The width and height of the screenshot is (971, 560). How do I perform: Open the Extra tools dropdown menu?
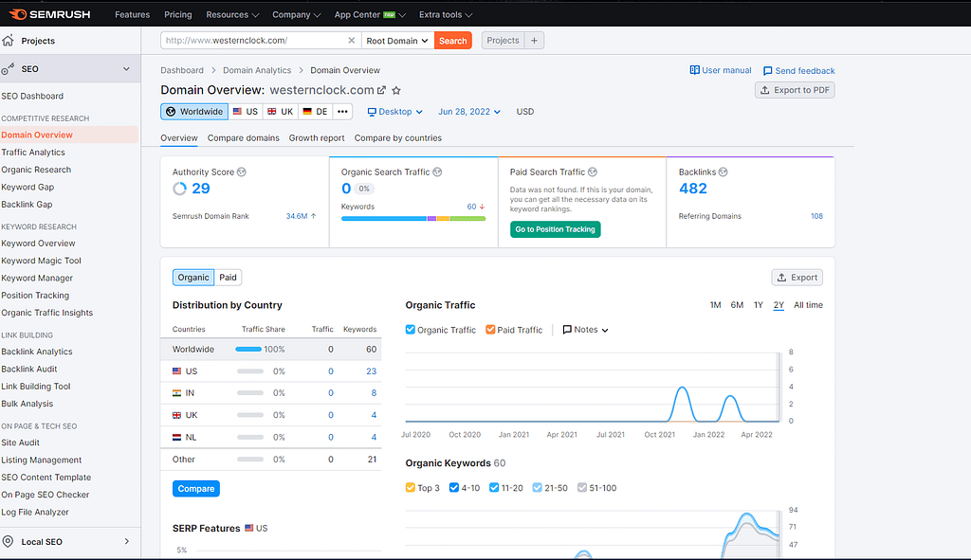(446, 14)
